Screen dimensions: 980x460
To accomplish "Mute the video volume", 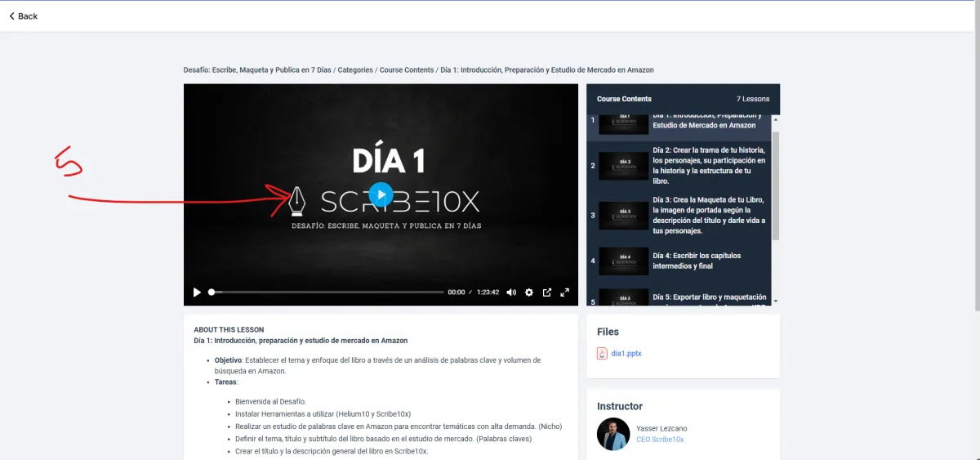I will [x=511, y=293].
